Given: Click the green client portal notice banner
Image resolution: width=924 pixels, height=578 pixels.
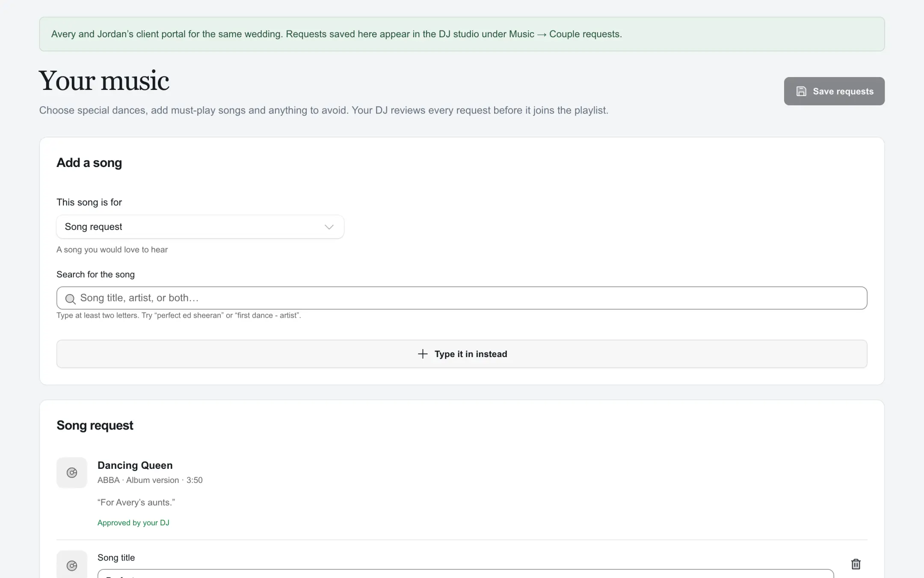Looking at the screenshot, I should (x=462, y=34).
